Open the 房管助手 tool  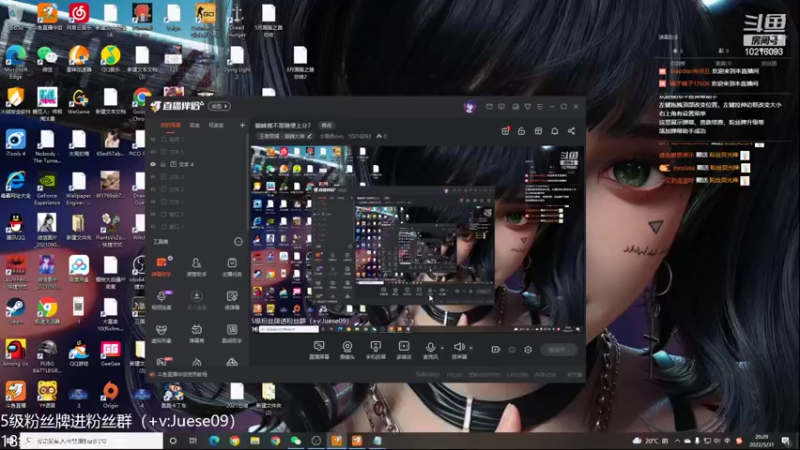pyautogui.click(x=196, y=267)
